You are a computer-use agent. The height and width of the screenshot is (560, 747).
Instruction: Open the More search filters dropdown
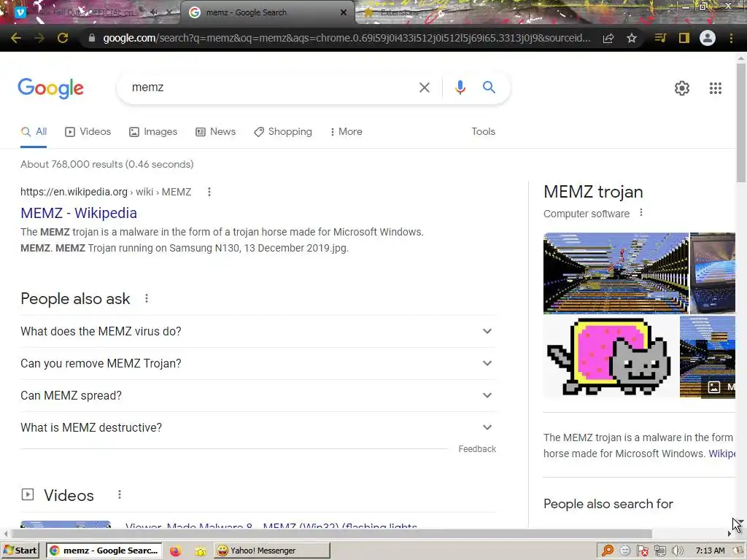(346, 131)
